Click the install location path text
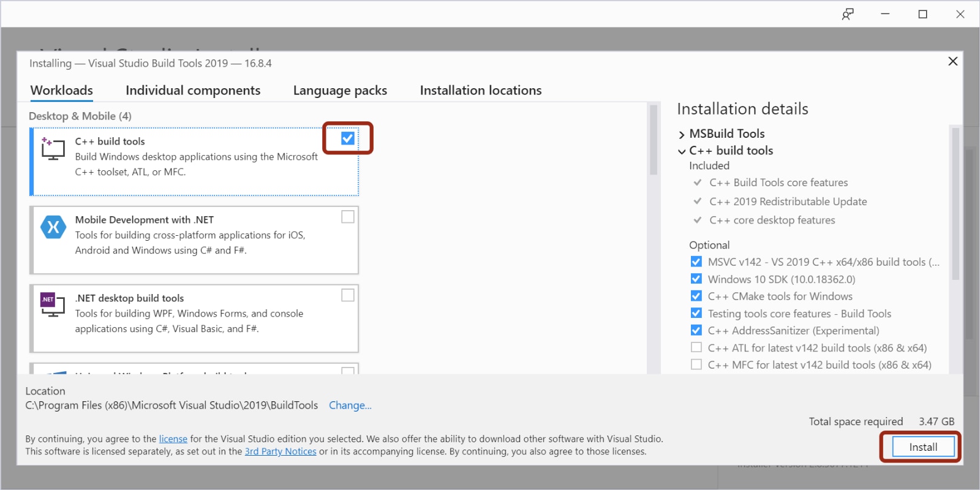 (x=171, y=405)
